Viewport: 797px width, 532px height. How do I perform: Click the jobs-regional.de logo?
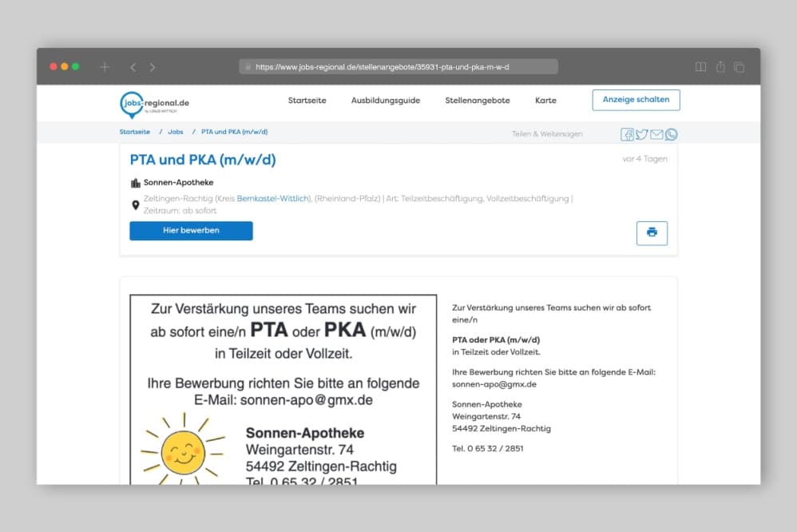[154, 105]
